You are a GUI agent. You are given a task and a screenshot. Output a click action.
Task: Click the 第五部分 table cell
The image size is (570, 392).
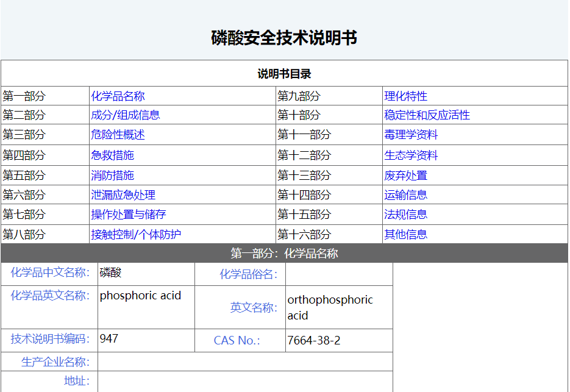(45, 176)
